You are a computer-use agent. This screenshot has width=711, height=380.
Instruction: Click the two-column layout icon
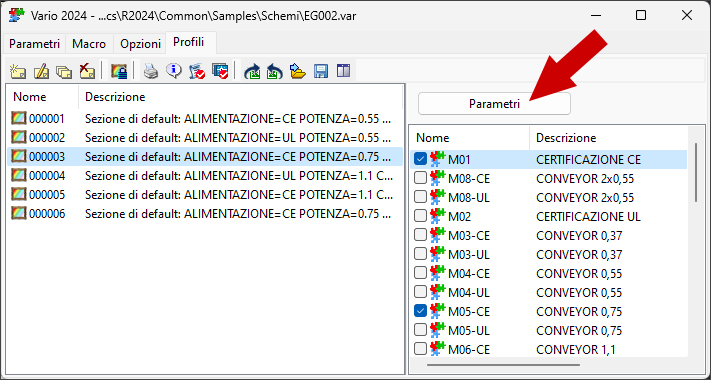point(344,71)
